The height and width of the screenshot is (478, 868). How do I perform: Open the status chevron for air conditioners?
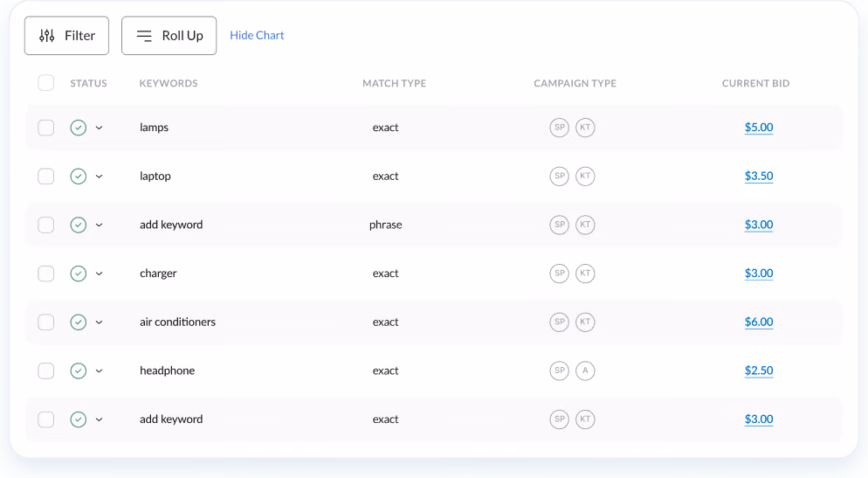[x=99, y=322]
